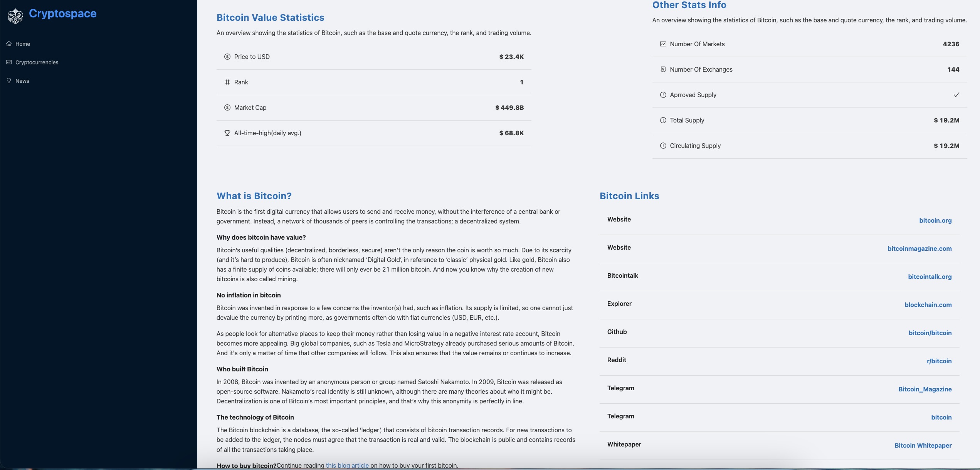Image resolution: width=980 pixels, height=470 pixels.
Task: Select Cryptocurrencies menu item
Action: click(x=36, y=62)
